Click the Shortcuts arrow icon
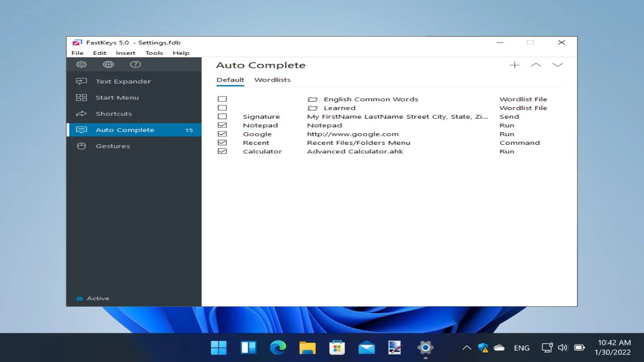 pos(82,114)
